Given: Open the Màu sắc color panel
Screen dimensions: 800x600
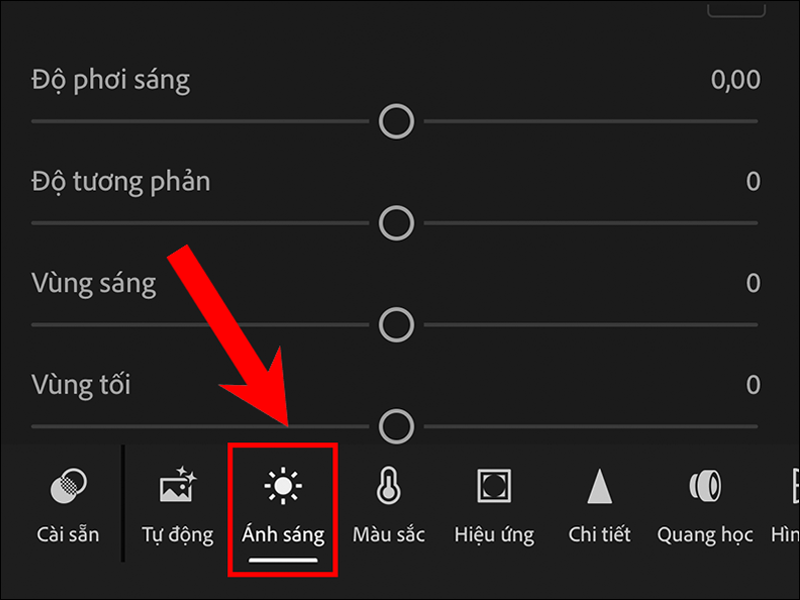Looking at the screenshot, I should [x=388, y=505].
